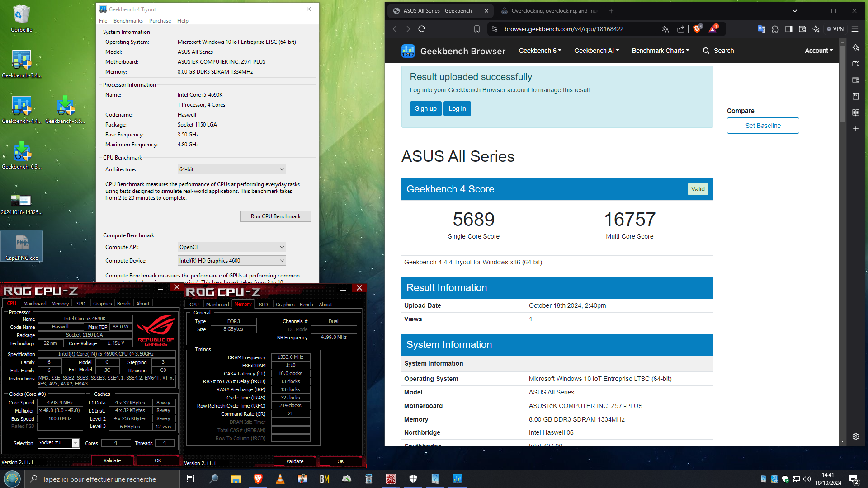Image resolution: width=868 pixels, height=488 pixels.
Task: Open the volume icon in system tray
Action: pyautogui.click(x=807, y=479)
